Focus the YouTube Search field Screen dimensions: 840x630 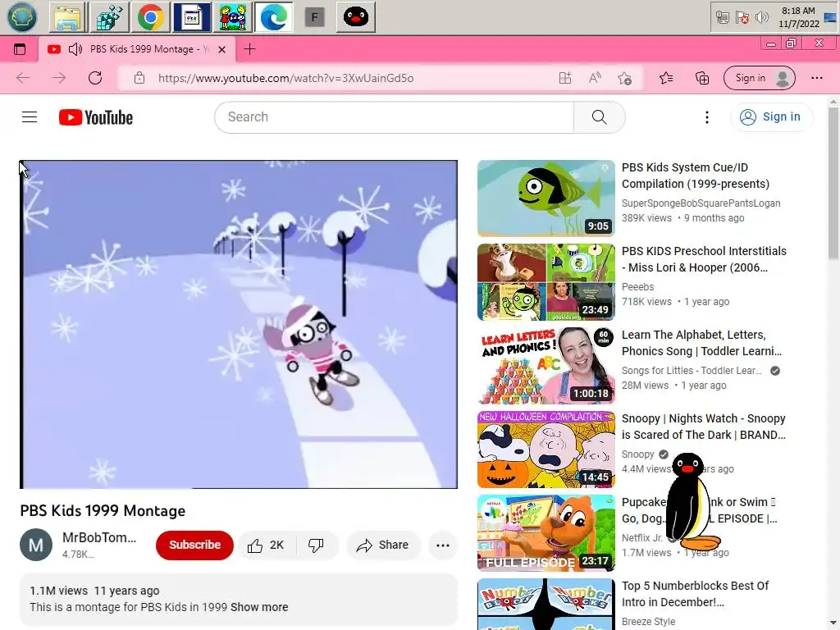[x=395, y=116]
